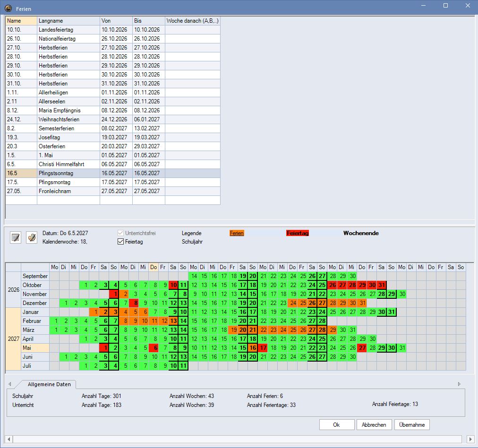
Task: Switch to the Allgemeine Daten tab
Action: click(49, 384)
